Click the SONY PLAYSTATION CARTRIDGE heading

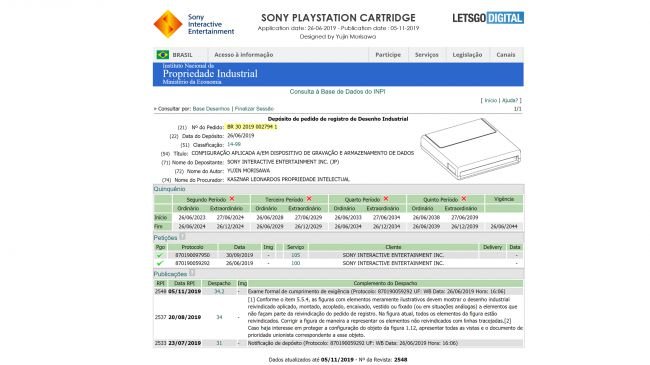pos(338,18)
